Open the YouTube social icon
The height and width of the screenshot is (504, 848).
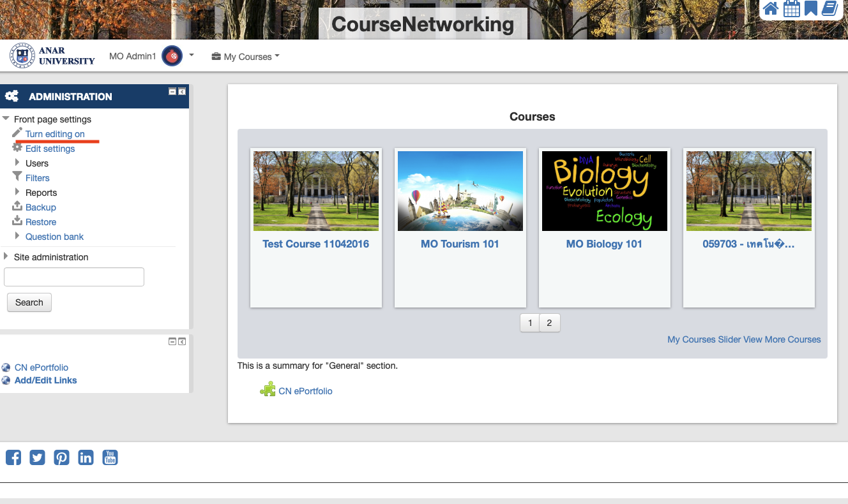(x=110, y=457)
